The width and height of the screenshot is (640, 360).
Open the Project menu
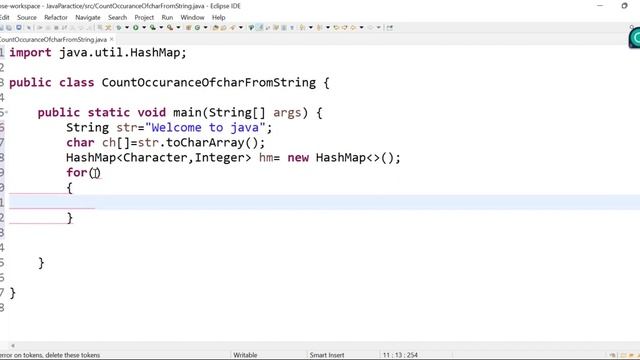[144, 18]
